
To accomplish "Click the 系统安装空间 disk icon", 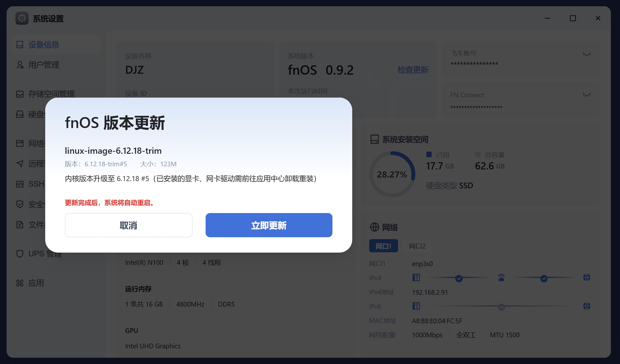I will (x=375, y=139).
